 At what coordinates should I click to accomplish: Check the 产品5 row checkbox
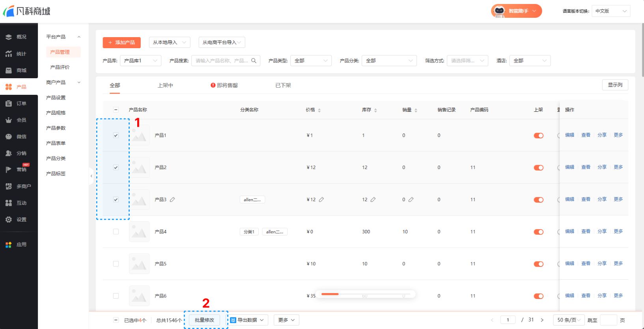(116, 263)
